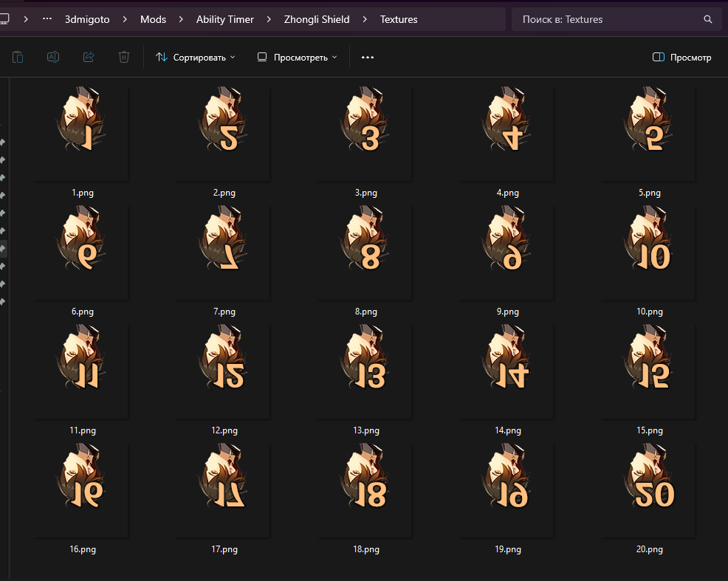Click the Share toolbar icon
Screen dimensions: 728x581
(89, 57)
